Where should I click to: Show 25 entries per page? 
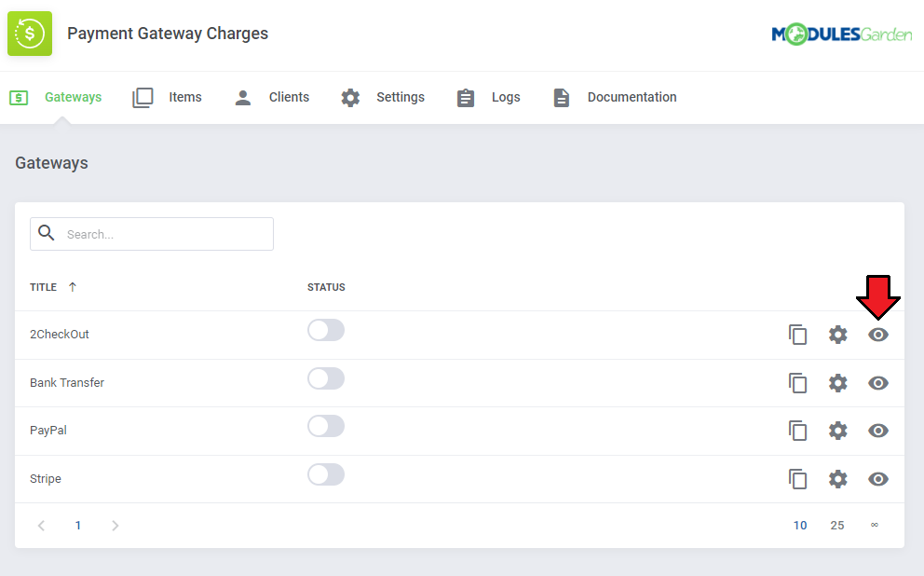837,526
